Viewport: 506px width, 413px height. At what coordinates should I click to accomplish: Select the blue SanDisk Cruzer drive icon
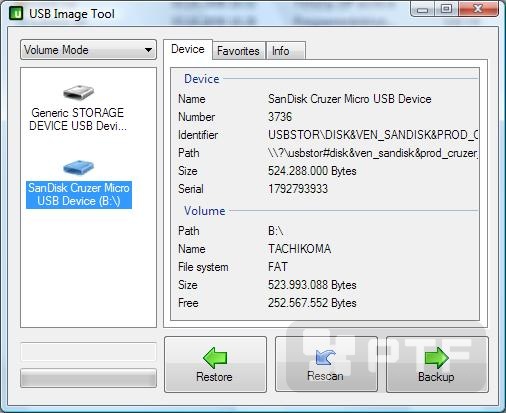pyautogui.click(x=79, y=167)
